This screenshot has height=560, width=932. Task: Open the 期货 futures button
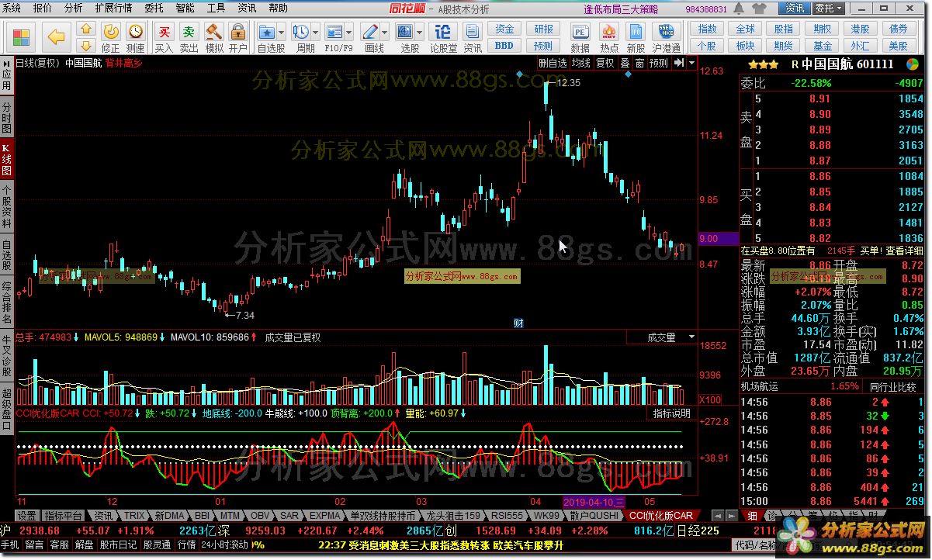[784, 45]
